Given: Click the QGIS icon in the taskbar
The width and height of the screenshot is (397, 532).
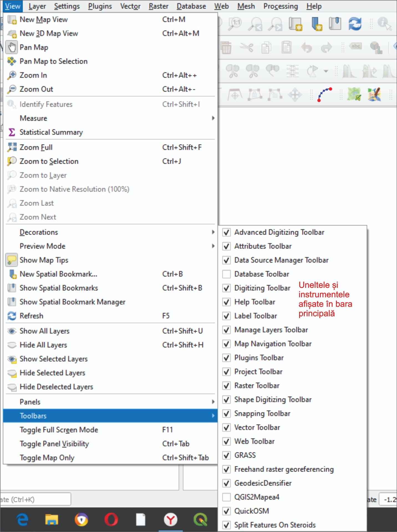Looking at the screenshot, I should click(200, 520).
